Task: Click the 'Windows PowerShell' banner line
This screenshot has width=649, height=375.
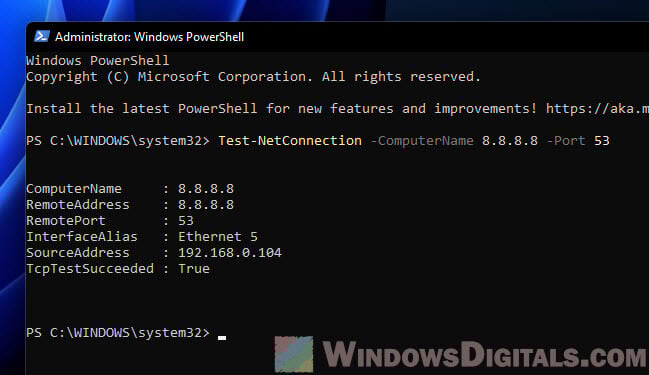Action: tap(98, 61)
